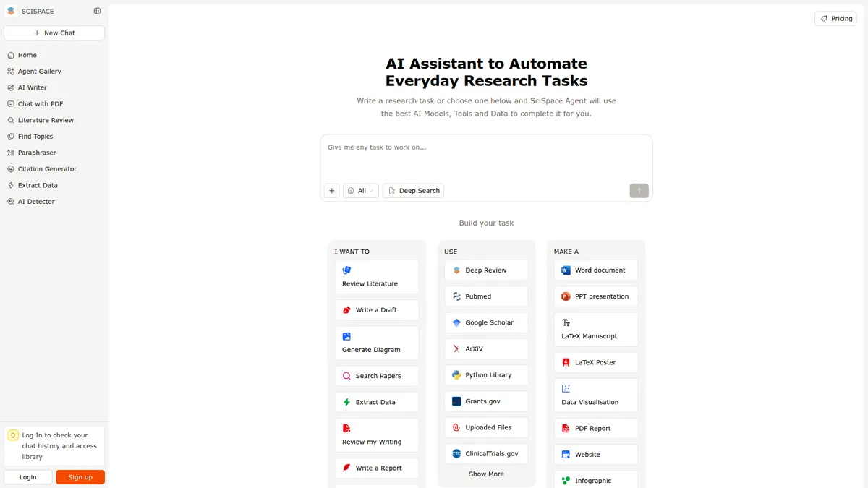Open the All sources dropdown
Image resolution: width=868 pixels, height=488 pixels.
tap(360, 191)
